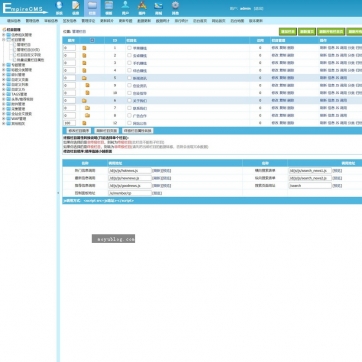The height and width of the screenshot is (362, 362).
Task: Expand the 专题管理 tree node
Action: tap(4, 65)
